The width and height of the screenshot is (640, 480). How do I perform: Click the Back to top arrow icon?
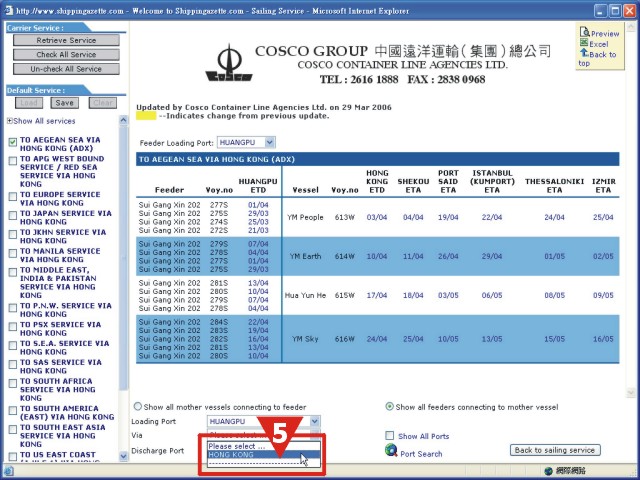(584, 53)
